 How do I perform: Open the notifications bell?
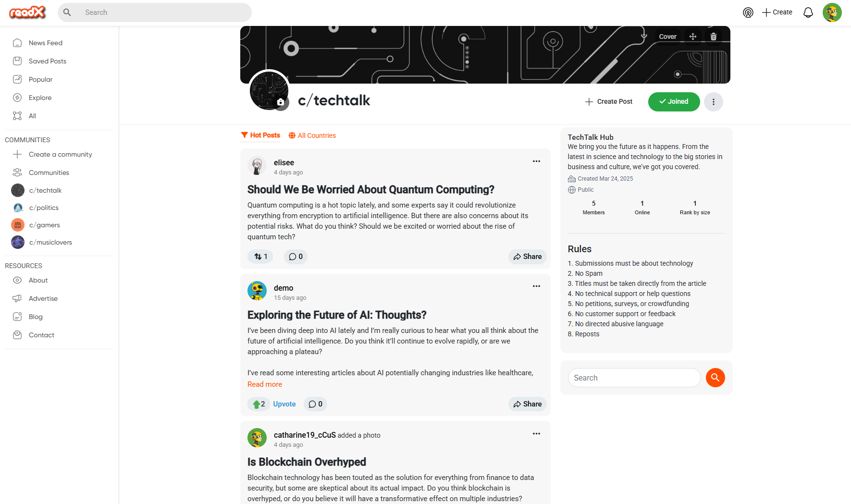808,12
